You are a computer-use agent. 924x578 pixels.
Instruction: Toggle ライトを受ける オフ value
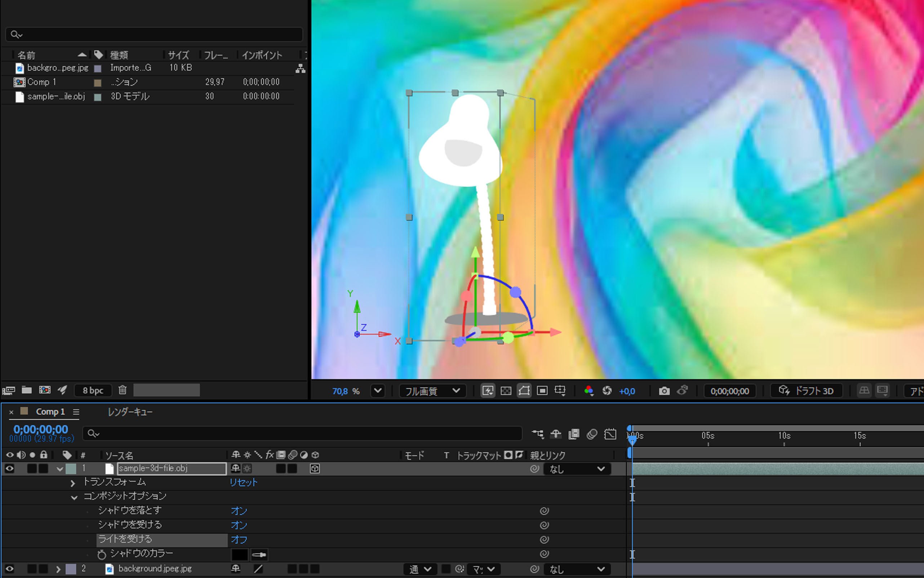[239, 540]
